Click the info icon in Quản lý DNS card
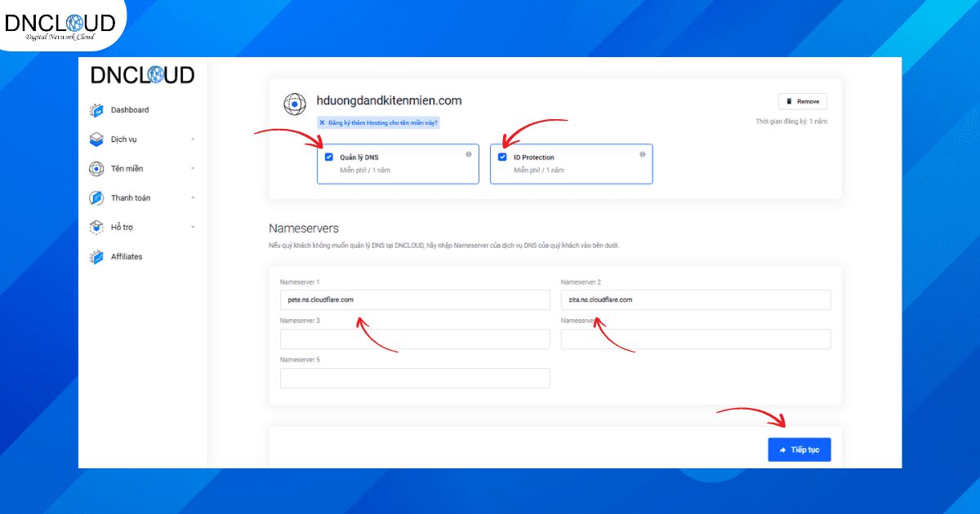 tap(469, 154)
